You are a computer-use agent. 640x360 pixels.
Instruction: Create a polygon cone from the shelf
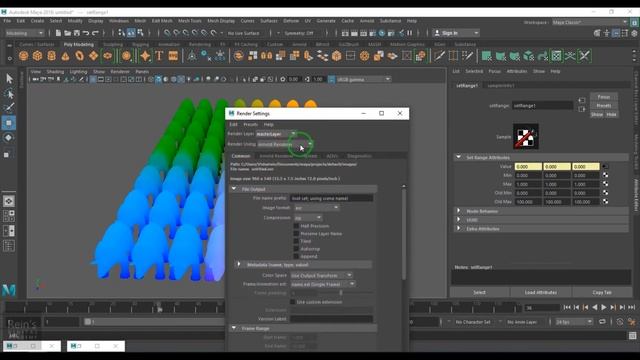click(x=65, y=56)
